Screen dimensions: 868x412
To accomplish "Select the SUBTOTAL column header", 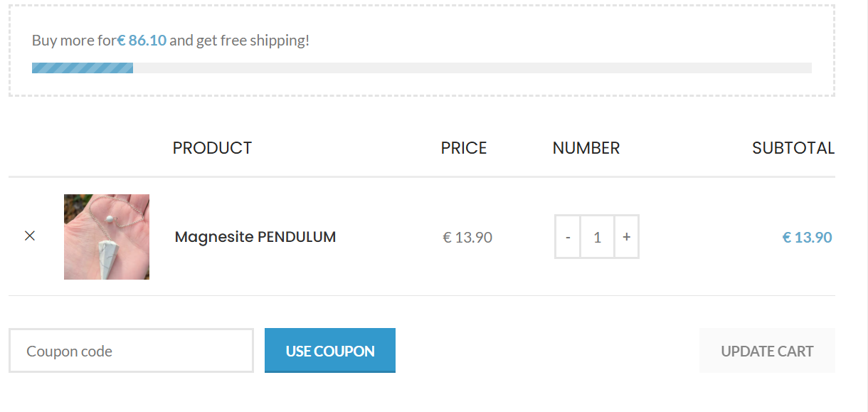I will (793, 148).
